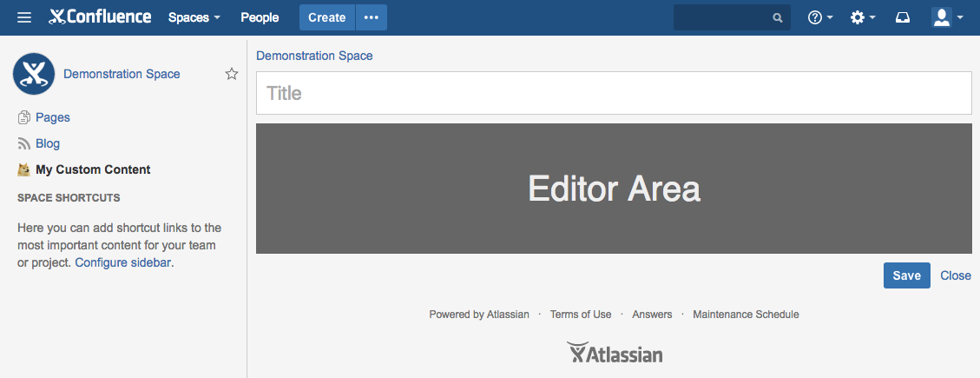Open People in the top navigation
This screenshot has height=378, width=980.
[x=260, y=17]
